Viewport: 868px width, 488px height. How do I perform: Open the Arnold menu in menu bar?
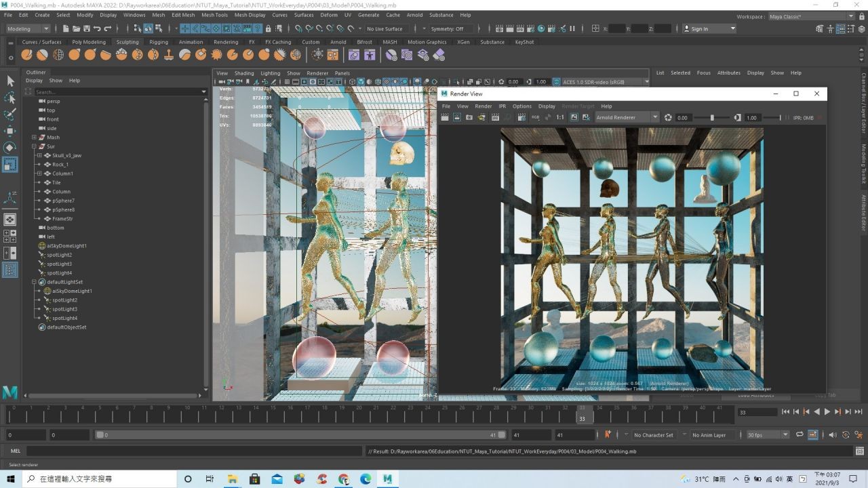(414, 15)
